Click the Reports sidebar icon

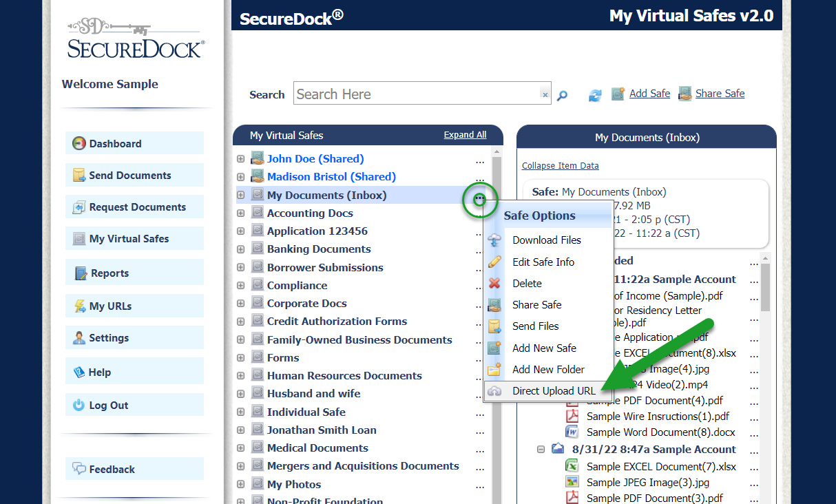coord(81,273)
